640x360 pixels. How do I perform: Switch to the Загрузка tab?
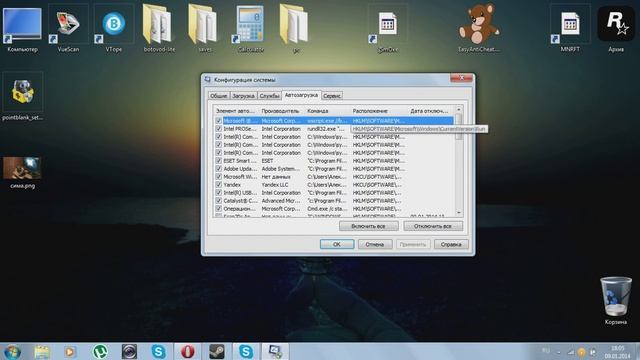243,96
